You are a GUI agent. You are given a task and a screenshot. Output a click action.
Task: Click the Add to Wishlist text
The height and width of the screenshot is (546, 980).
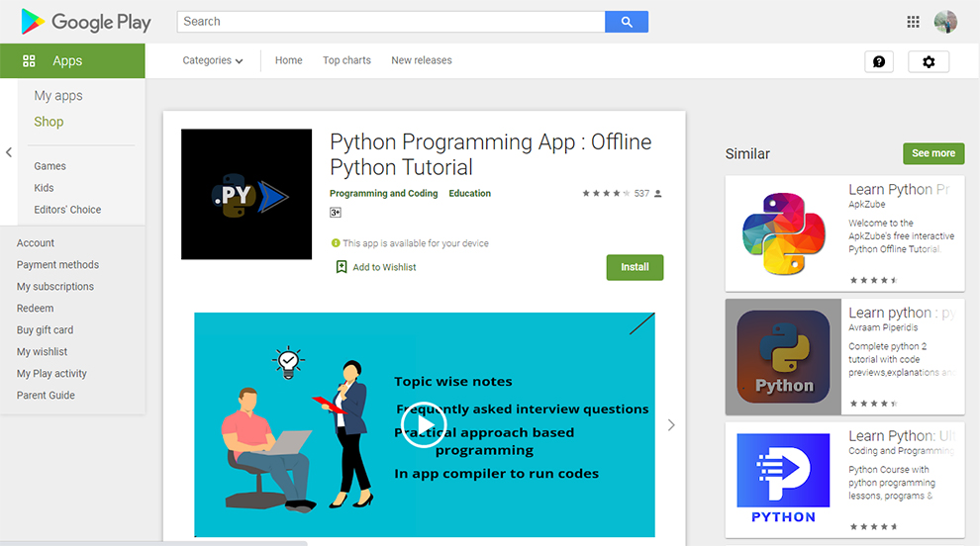384,267
